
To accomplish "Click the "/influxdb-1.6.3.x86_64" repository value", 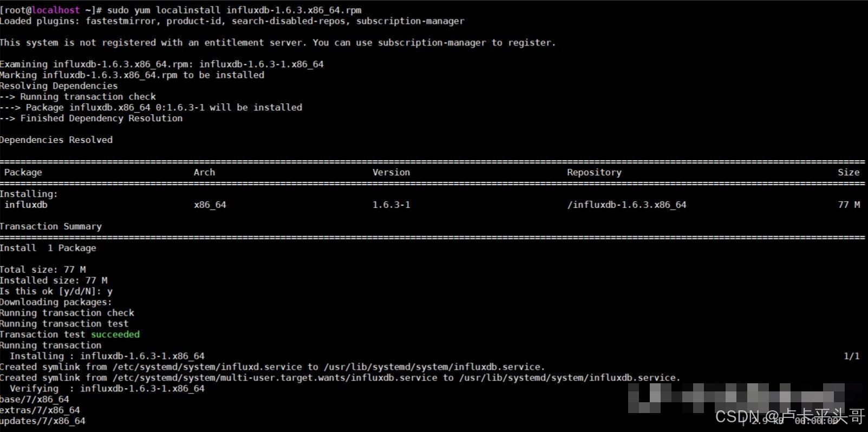I will point(627,205).
